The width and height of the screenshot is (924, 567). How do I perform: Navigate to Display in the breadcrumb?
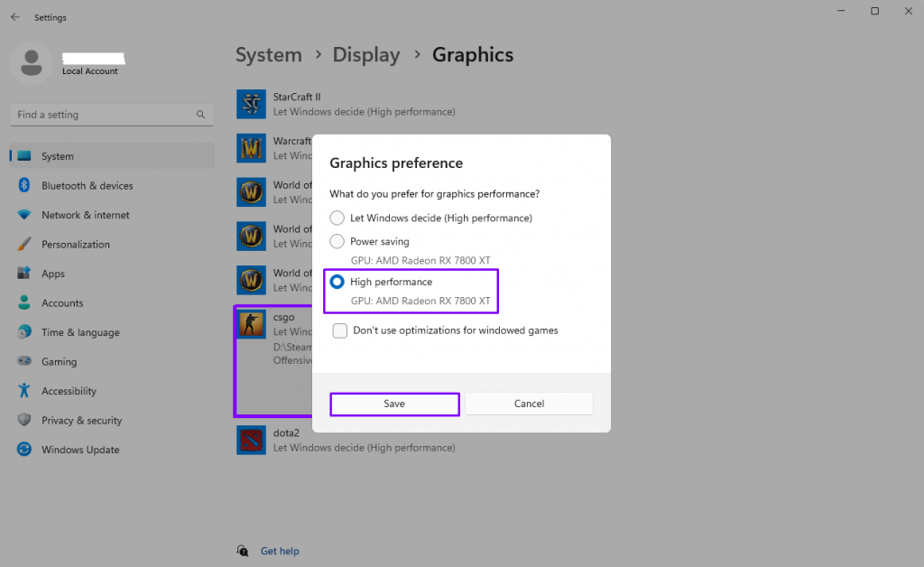[x=365, y=54]
